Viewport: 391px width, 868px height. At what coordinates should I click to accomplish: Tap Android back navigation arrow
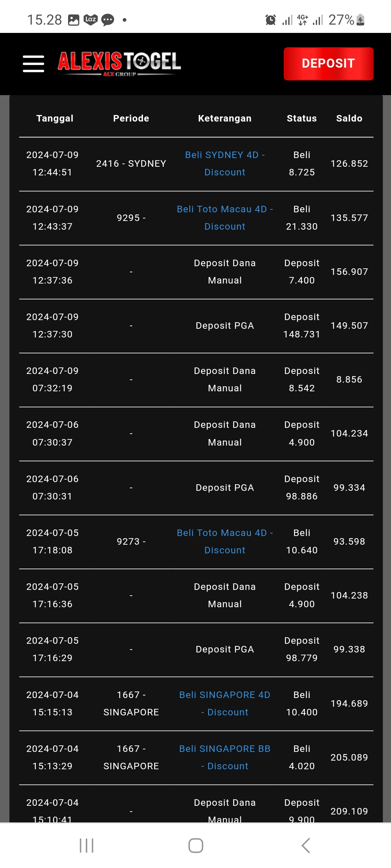306,846
